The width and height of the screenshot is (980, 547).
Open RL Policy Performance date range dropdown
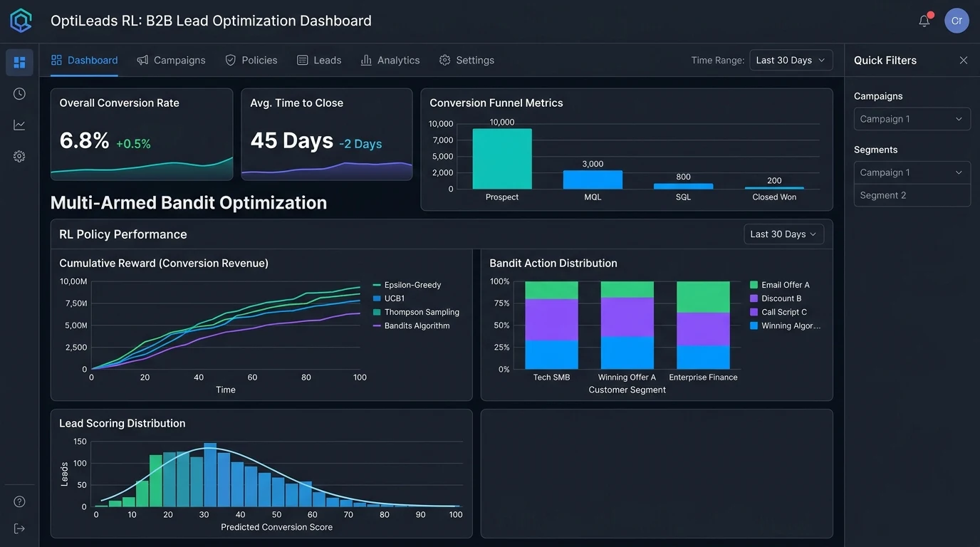[x=784, y=234]
